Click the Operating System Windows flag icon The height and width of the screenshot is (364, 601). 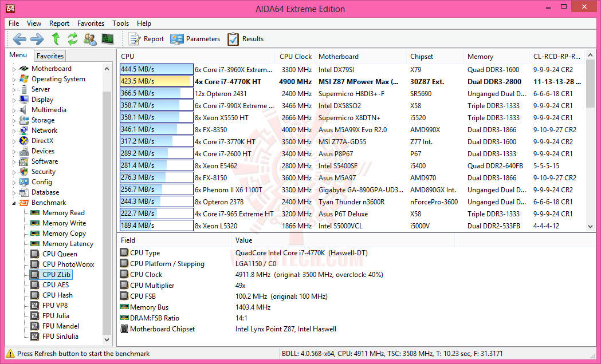(23, 79)
